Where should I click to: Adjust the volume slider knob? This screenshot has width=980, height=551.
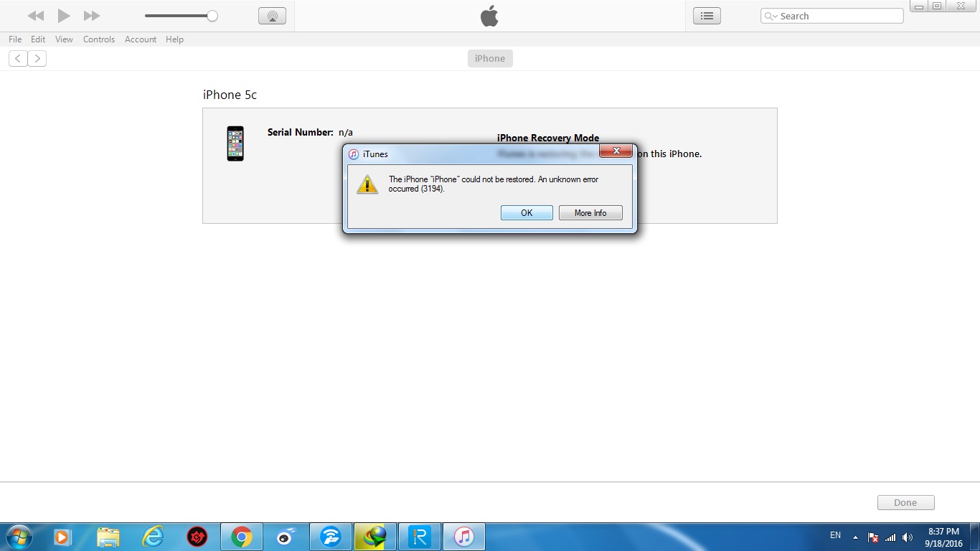pyautogui.click(x=212, y=16)
